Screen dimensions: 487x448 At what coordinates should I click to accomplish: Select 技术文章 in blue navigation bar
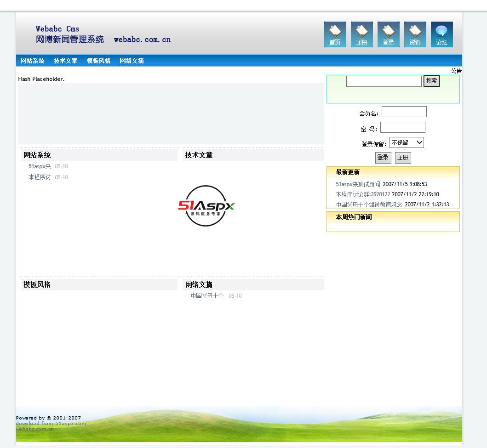(x=66, y=61)
